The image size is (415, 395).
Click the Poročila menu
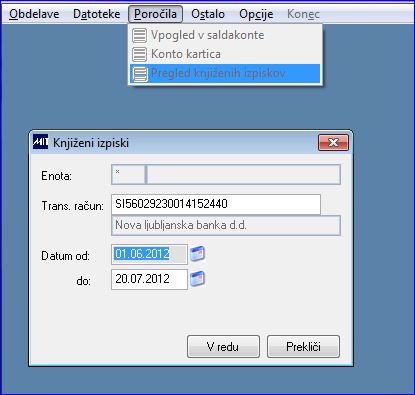tap(155, 14)
